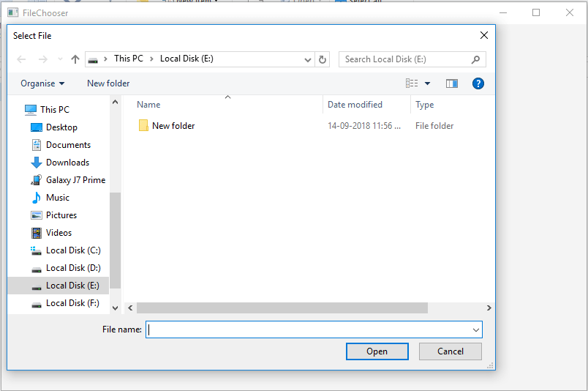The width and height of the screenshot is (588, 391).
Task: Click the Cancel button
Action: (x=450, y=351)
